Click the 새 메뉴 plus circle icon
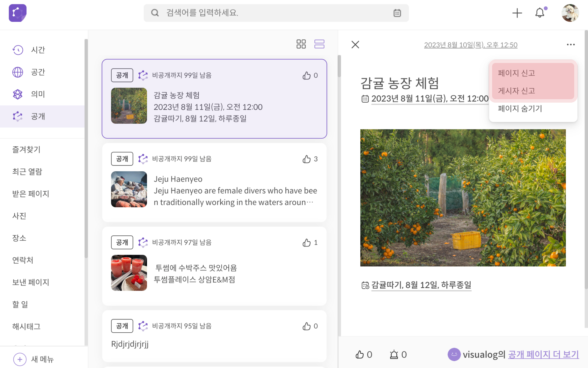The width and height of the screenshot is (588, 368). pos(20,359)
